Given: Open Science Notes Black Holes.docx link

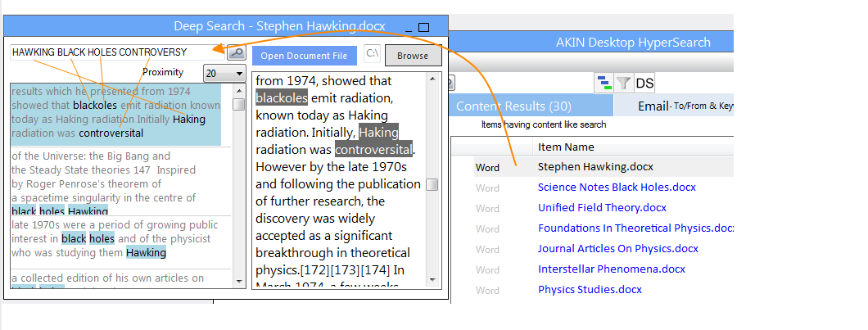Looking at the screenshot, I should pos(617,188).
